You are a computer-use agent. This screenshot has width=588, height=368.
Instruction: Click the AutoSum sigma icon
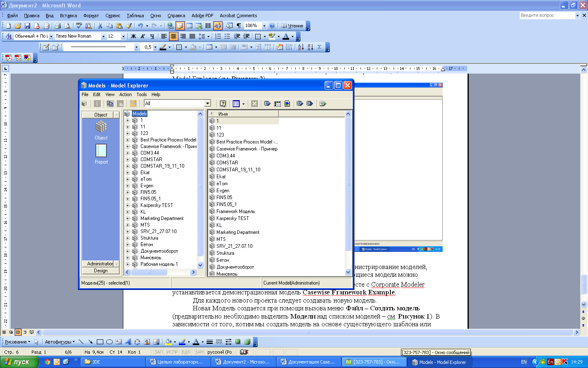[x=319, y=47]
